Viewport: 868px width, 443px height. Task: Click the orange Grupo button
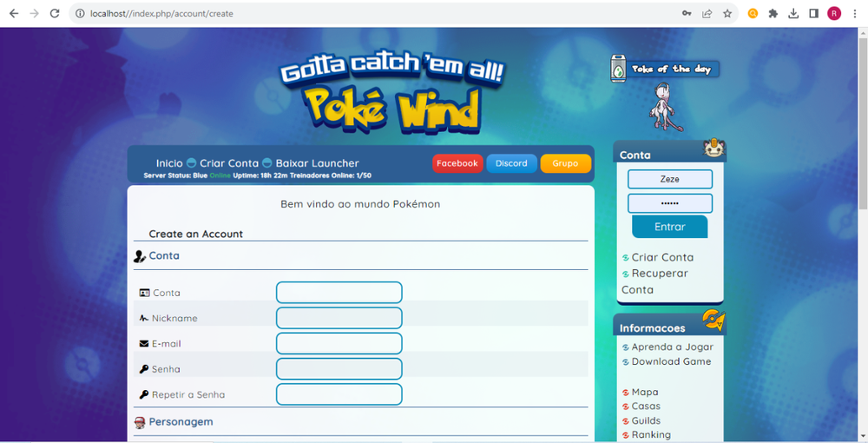tap(565, 163)
